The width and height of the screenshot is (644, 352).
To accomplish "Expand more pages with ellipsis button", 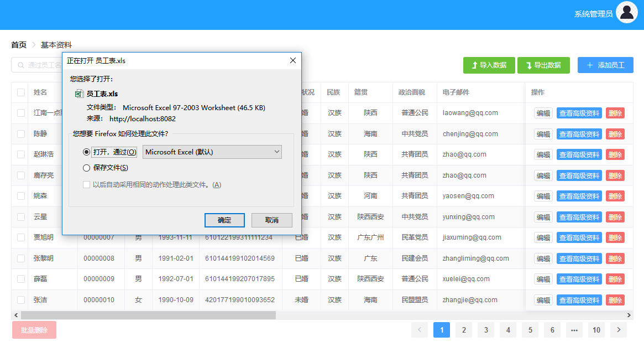I will (x=574, y=330).
